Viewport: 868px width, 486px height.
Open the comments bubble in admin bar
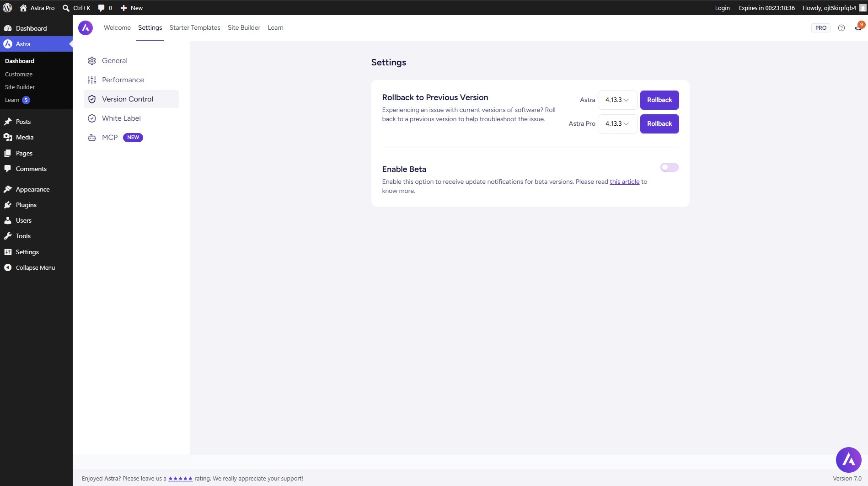(x=101, y=8)
